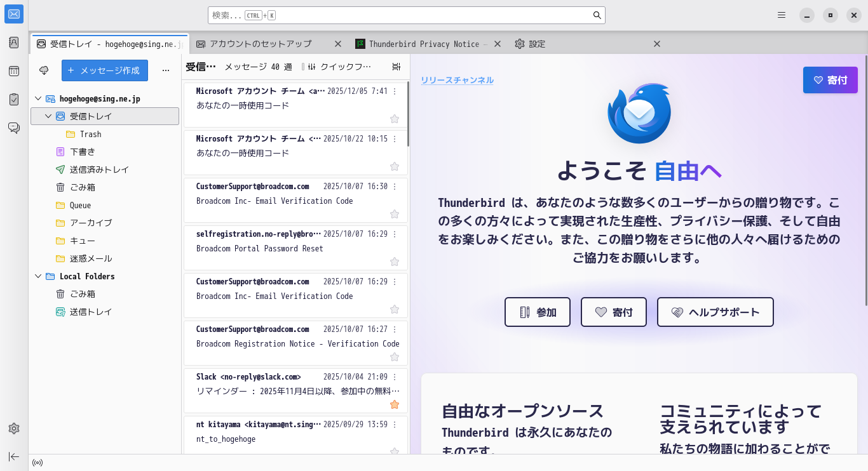
Task: Star the CustomerSupport message from 16:30
Action: tap(395, 214)
